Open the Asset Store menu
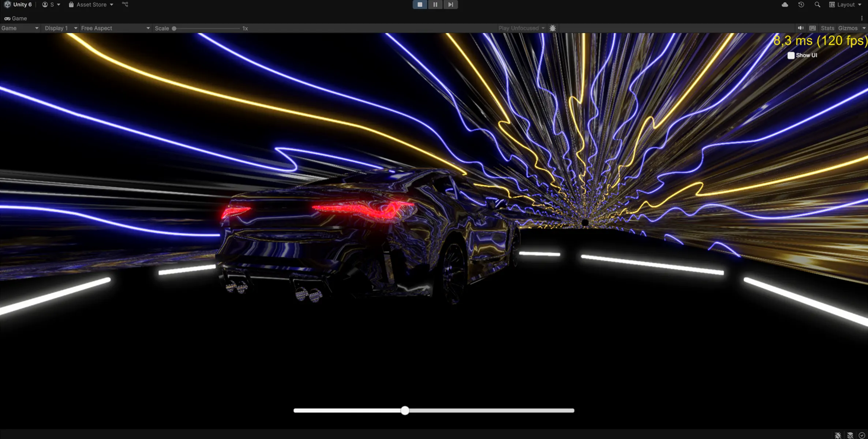 pos(91,5)
